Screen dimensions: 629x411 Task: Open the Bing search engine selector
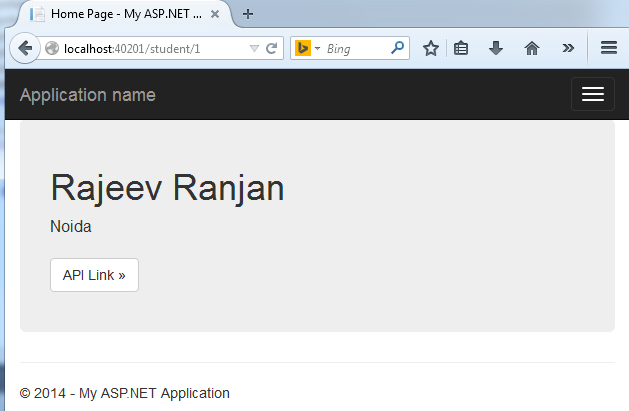pos(308,49)
